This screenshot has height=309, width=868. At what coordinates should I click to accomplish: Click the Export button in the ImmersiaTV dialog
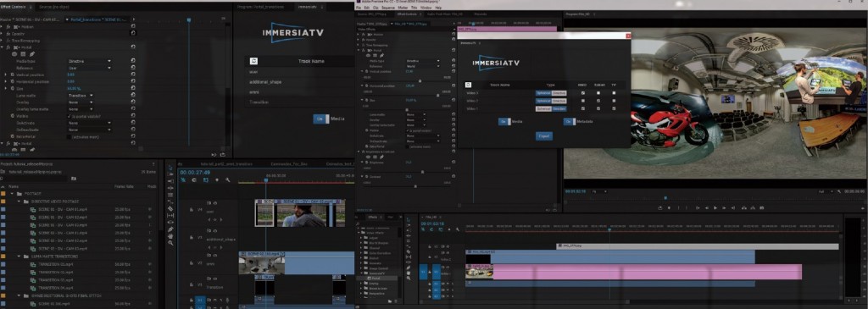[x=543, y=136]
